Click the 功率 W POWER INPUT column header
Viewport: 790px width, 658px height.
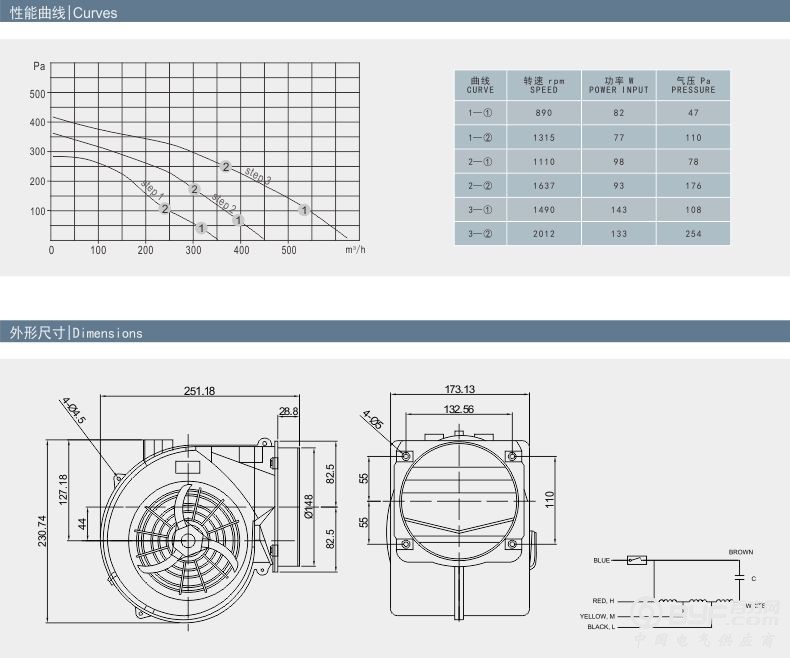pos(619,84)
